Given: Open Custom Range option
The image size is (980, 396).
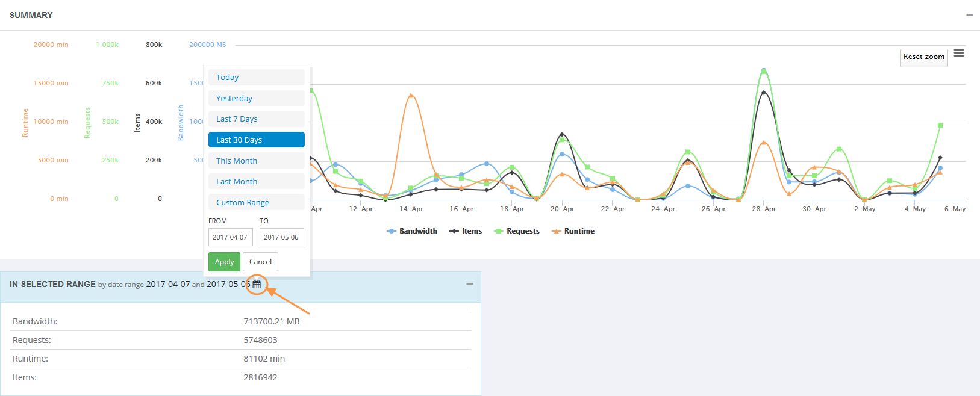Looking at the screenshot, I should 257,202.
